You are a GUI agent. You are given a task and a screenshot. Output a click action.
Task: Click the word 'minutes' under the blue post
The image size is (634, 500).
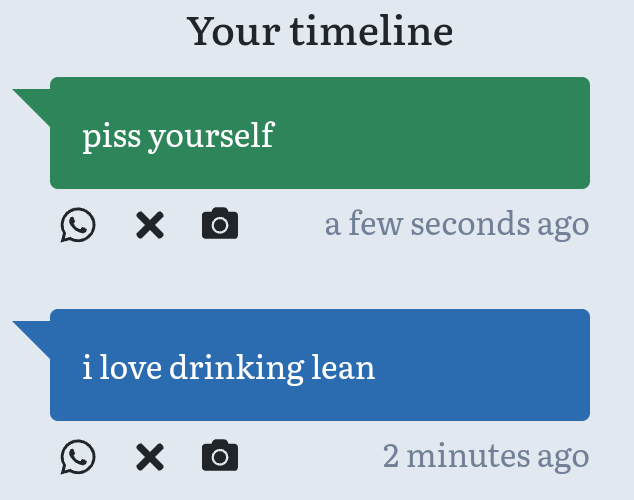(x=468, y=456)
